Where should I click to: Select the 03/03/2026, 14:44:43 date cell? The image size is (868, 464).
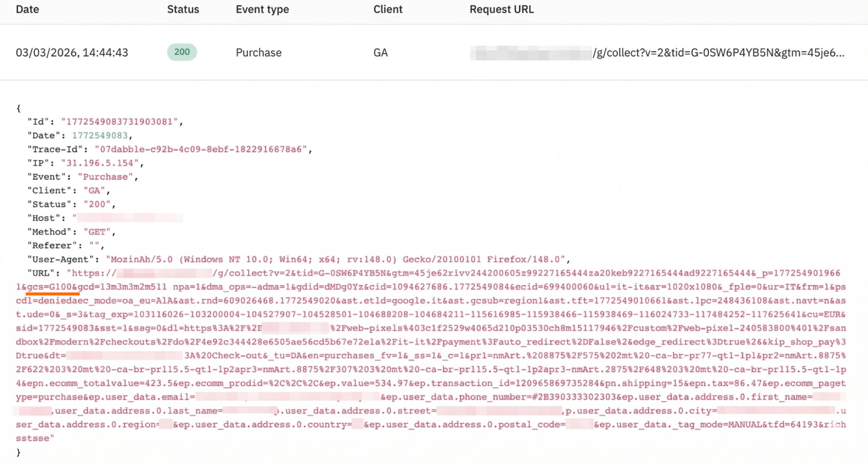tap(72, 53)
